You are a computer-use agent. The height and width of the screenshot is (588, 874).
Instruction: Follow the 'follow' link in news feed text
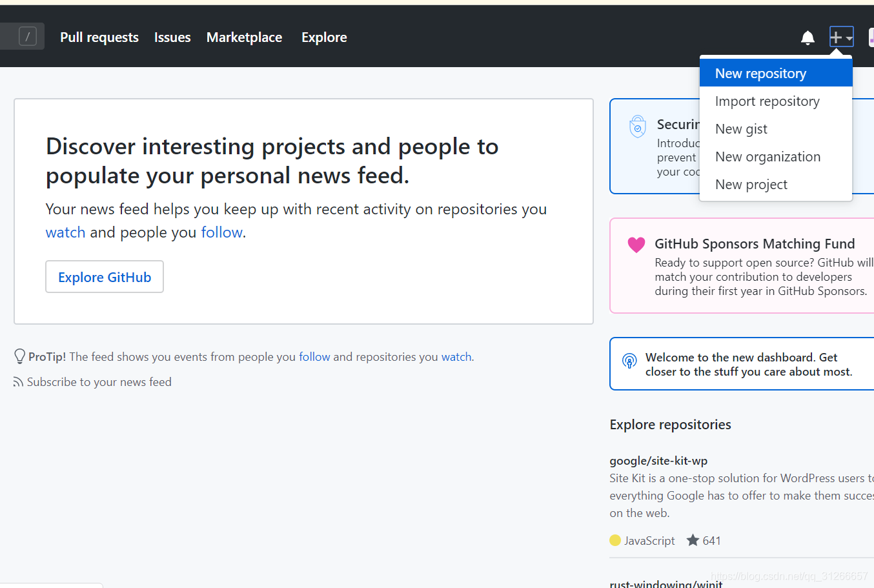[x=221, y=232]
